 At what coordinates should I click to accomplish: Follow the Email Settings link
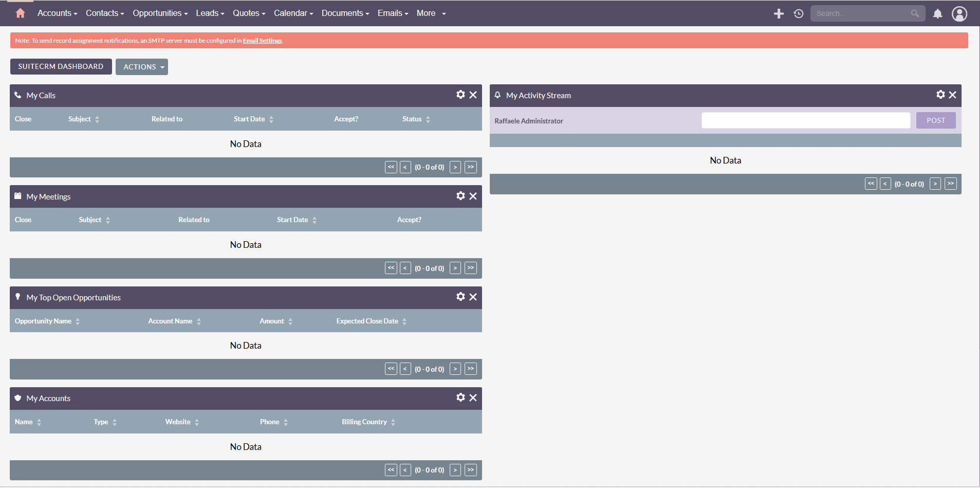coord(262,41)
